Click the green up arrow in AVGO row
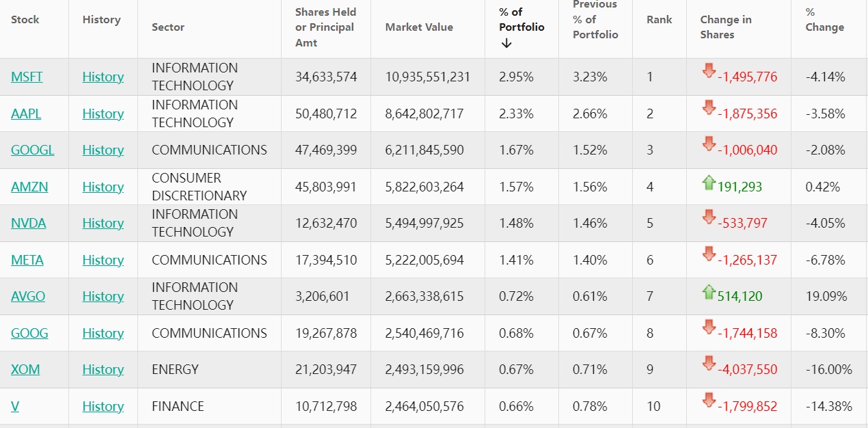This screenshot has height=428, width=868. [709, 292]
